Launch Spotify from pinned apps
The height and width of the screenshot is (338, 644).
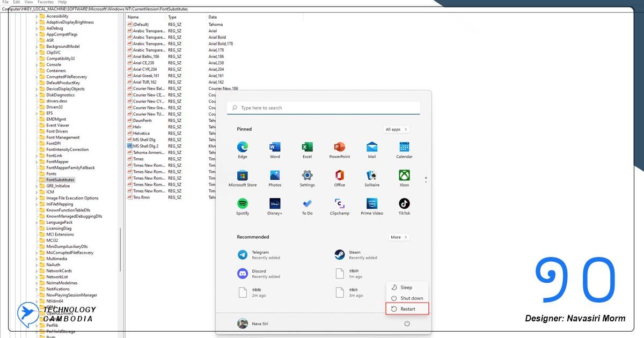(x=243, y=203)
